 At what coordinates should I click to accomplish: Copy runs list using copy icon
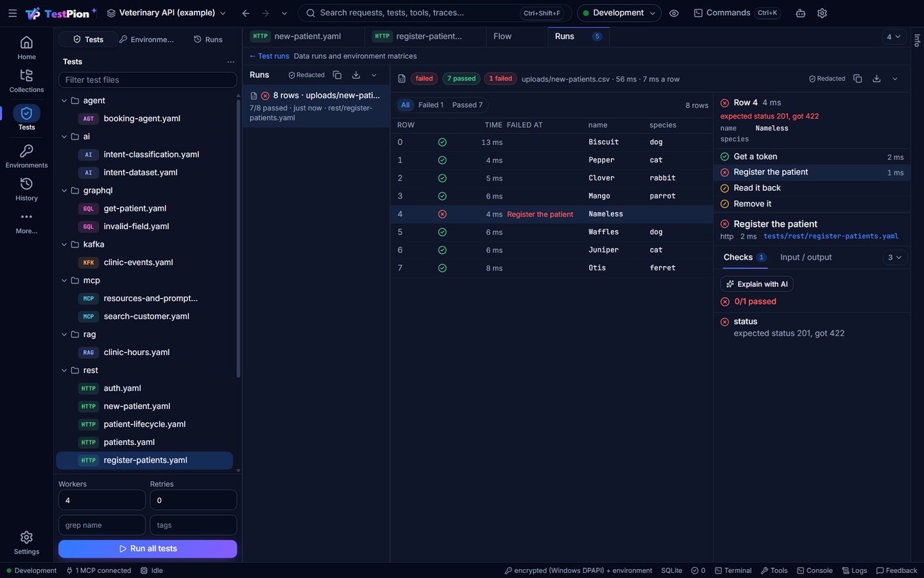(x=337, y=75)
